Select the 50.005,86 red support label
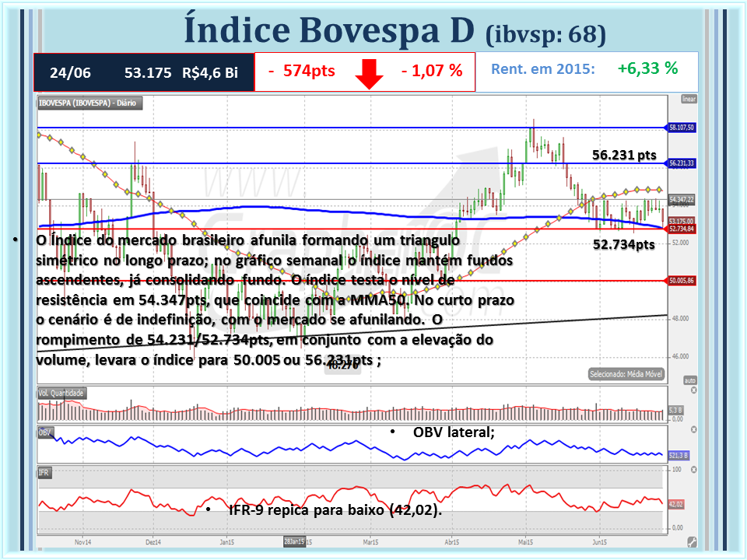 pos(682,281)
